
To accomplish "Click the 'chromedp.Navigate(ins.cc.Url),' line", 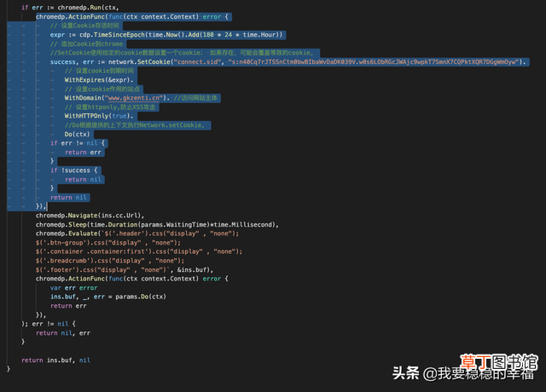I will [x=90, y=216].
